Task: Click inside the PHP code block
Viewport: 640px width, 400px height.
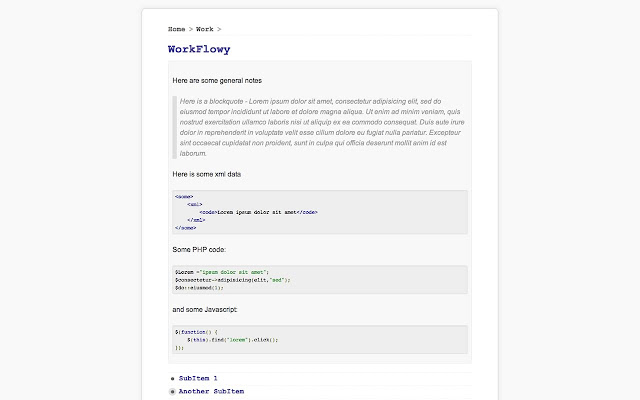Action: click(320, 280)
